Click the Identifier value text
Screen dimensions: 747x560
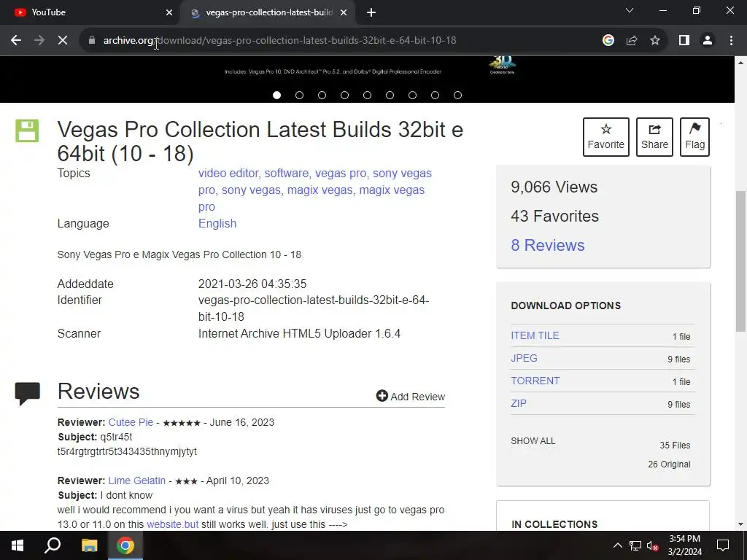[x=314, y=308]
